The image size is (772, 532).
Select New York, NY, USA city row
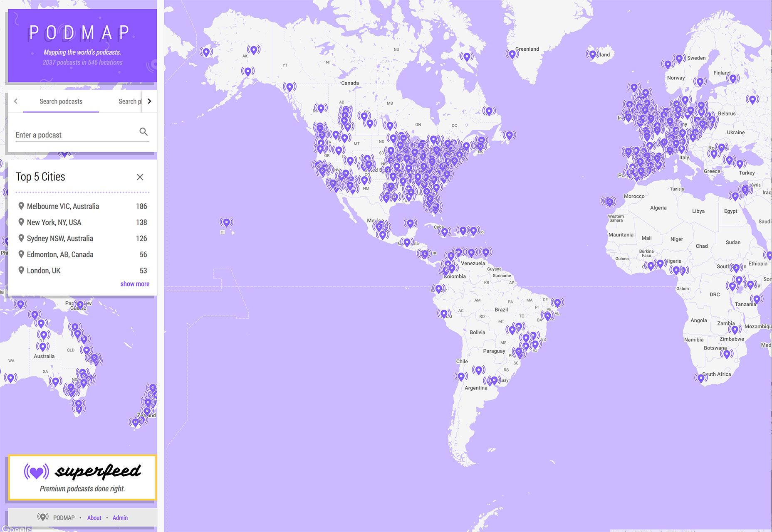pyautogui.click(x=82, y=222)
